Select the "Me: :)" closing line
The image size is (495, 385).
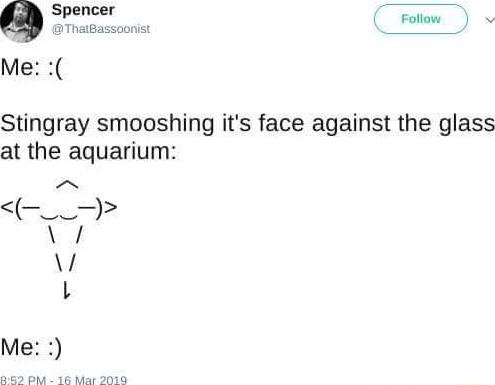click(x=31, y=348)
